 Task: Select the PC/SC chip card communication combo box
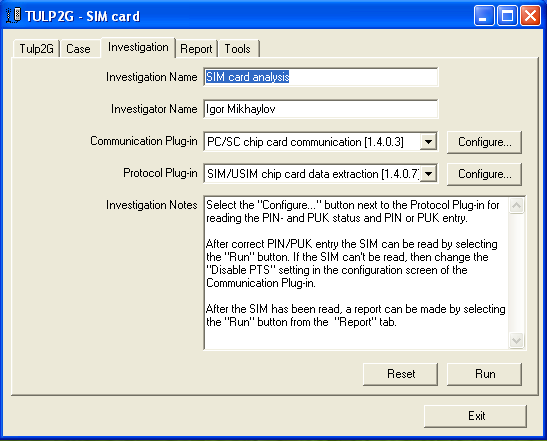320,142
